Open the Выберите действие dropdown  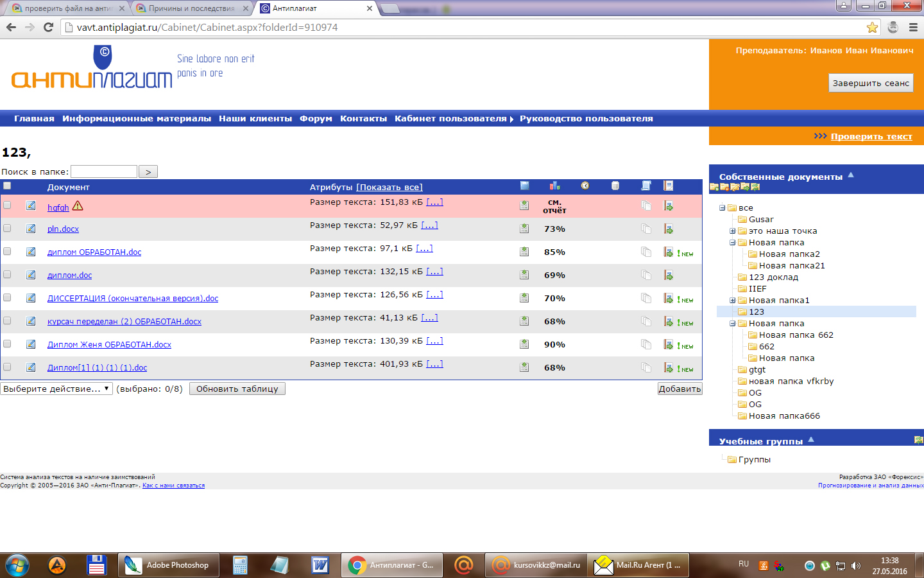56,389
